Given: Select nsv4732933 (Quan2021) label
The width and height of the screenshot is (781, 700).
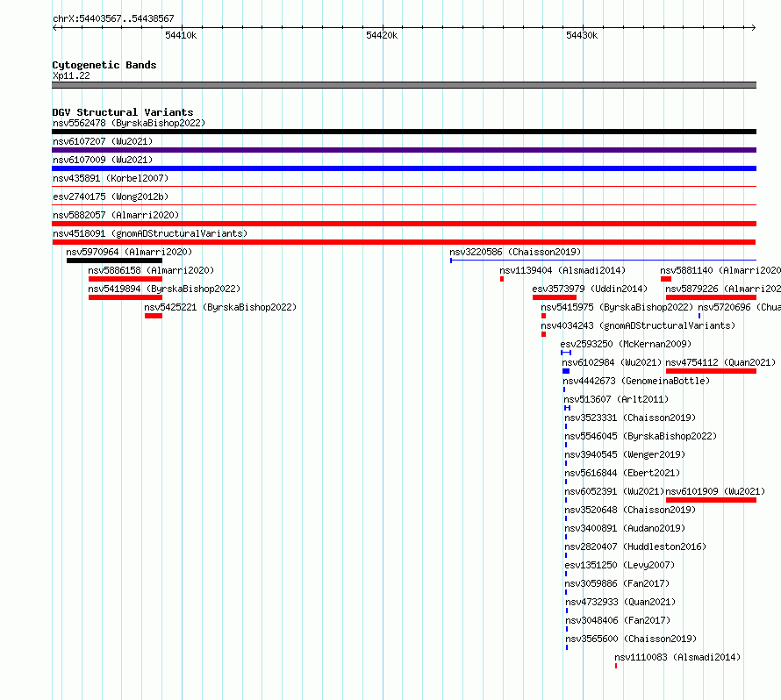Looking at the screenshot, I should click(620, 602).
